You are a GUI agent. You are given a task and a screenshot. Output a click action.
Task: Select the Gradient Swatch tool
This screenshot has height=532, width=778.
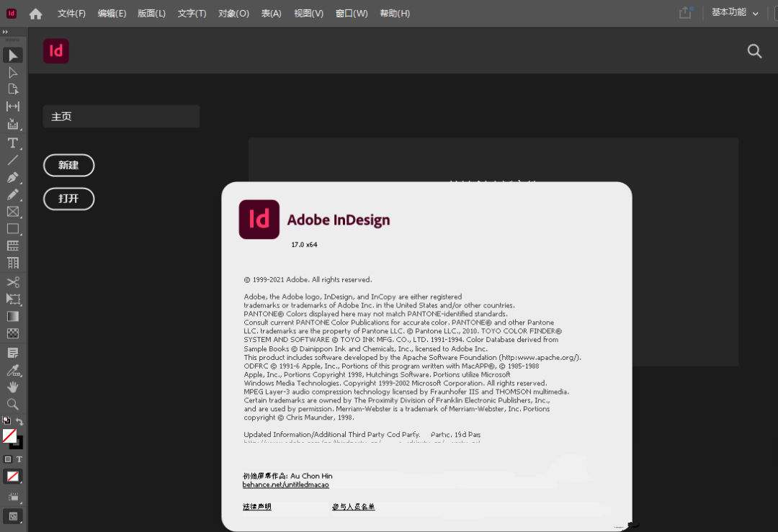(13, 316)
